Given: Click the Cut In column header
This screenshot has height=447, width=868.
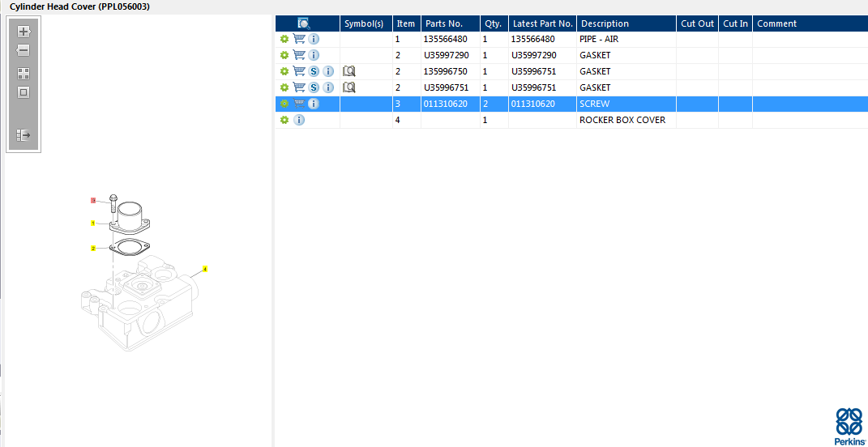Looking at the screenshot, I should pos(736,23).
